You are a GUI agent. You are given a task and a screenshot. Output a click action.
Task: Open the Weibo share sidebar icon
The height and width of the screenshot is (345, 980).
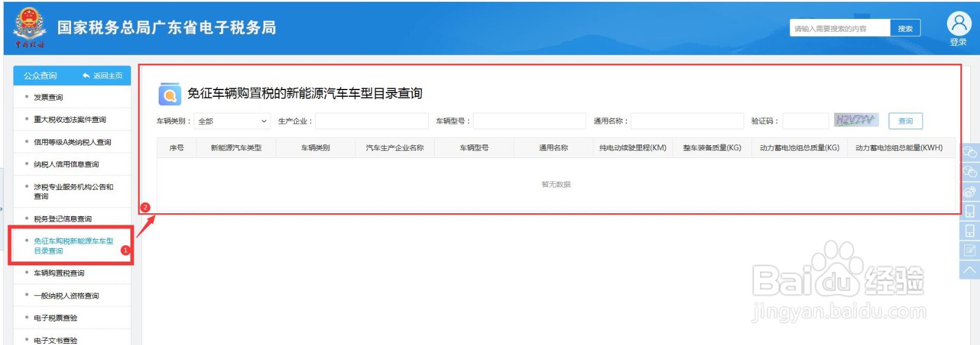pyautogui.click(x=970, y=192)
